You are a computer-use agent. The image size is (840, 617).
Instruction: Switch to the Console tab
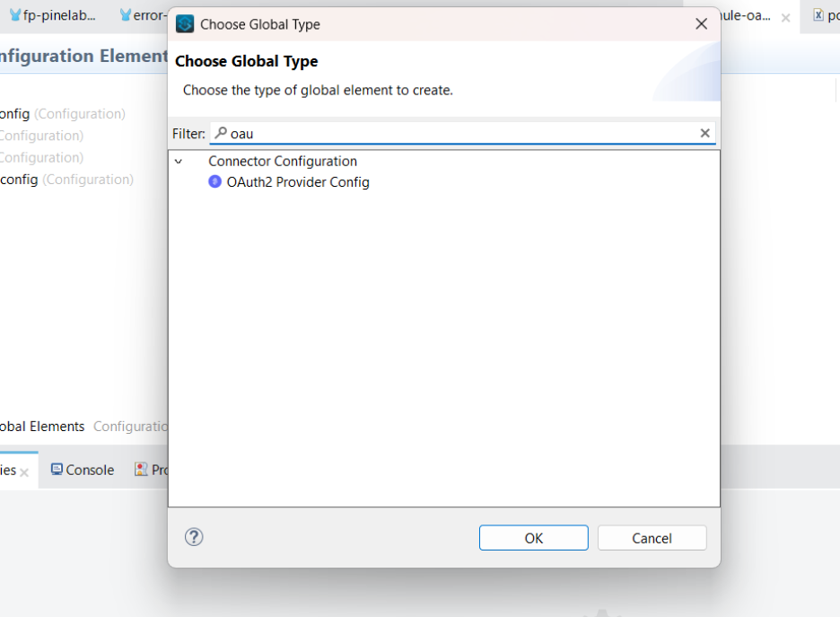click(81, 469)
